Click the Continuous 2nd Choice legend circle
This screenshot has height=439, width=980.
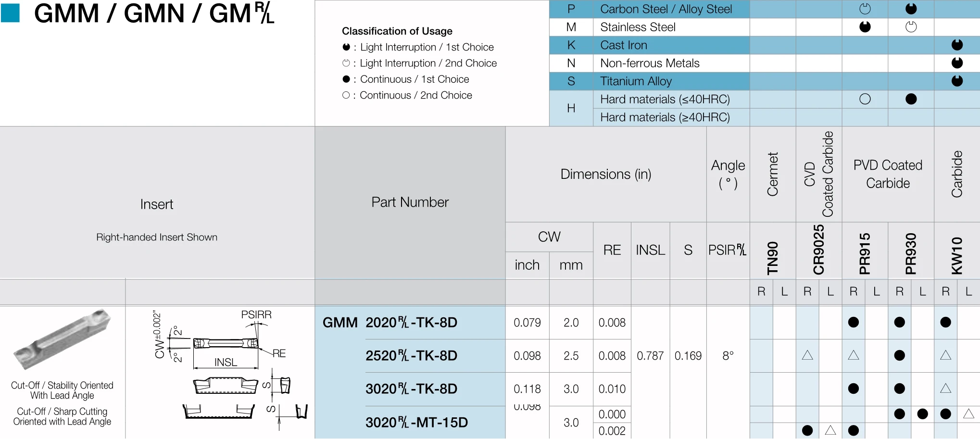click(346, 95)
